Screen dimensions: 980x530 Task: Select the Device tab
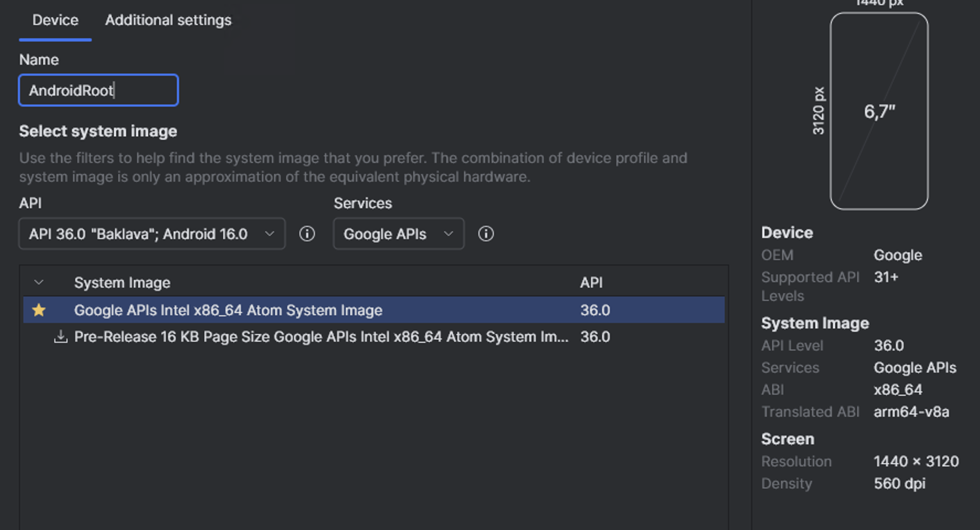click(x=55, y=20)
